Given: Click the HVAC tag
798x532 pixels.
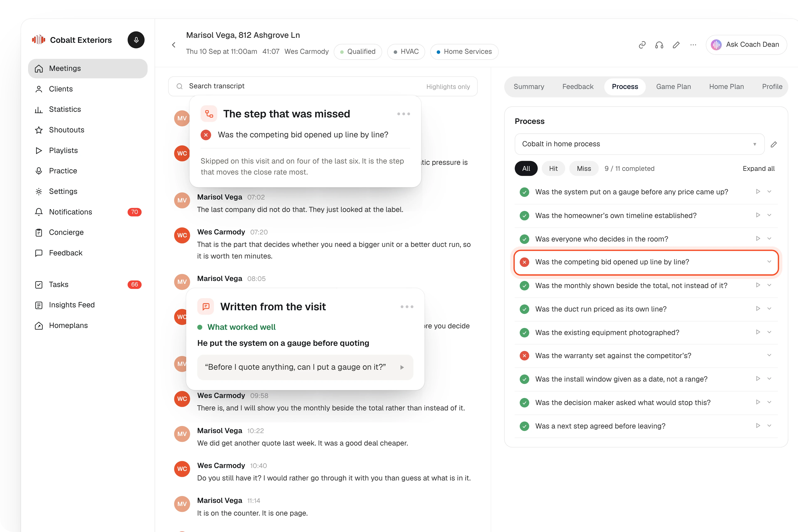Looking at the screenshot, I should (x=406, y=52).
